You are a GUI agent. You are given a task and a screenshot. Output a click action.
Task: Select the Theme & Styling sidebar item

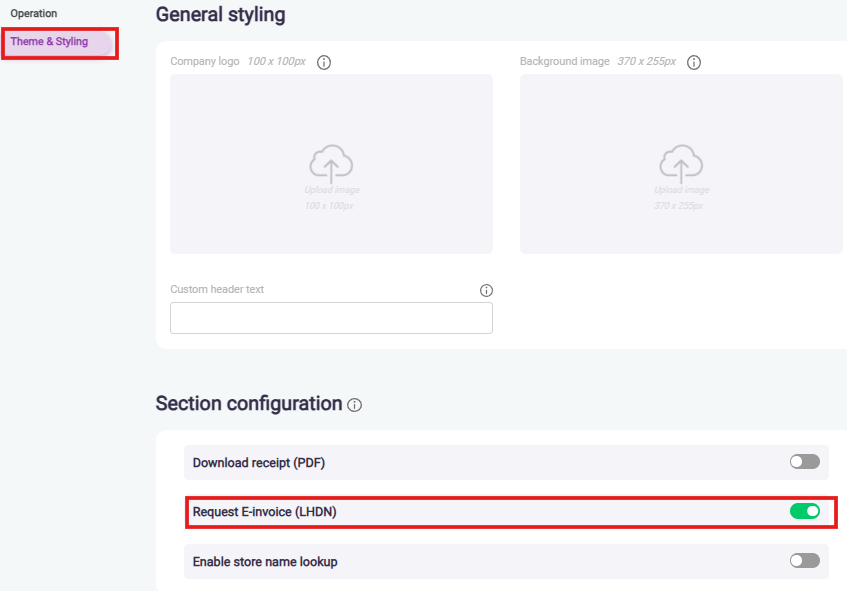coord(49,42)
